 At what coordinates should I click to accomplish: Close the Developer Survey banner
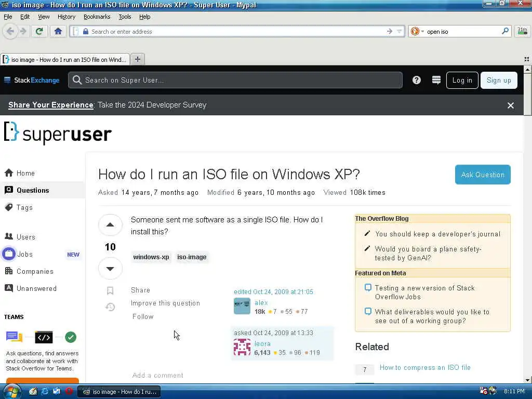510,105
